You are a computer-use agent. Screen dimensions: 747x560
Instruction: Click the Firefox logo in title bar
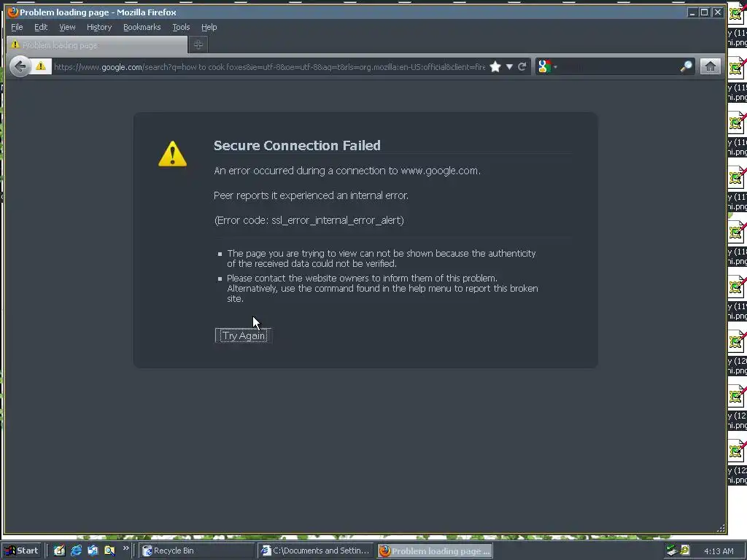[x=13, y=12]
